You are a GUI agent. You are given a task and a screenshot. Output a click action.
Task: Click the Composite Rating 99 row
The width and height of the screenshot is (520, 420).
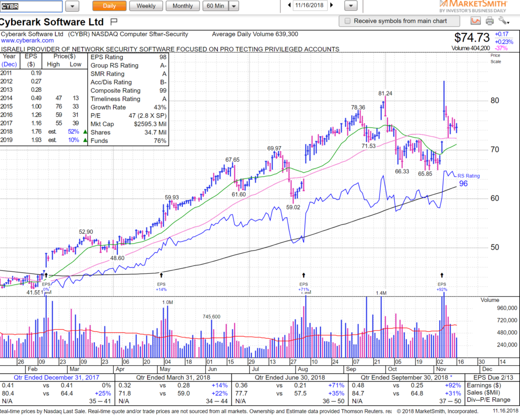tap(128, 90)
